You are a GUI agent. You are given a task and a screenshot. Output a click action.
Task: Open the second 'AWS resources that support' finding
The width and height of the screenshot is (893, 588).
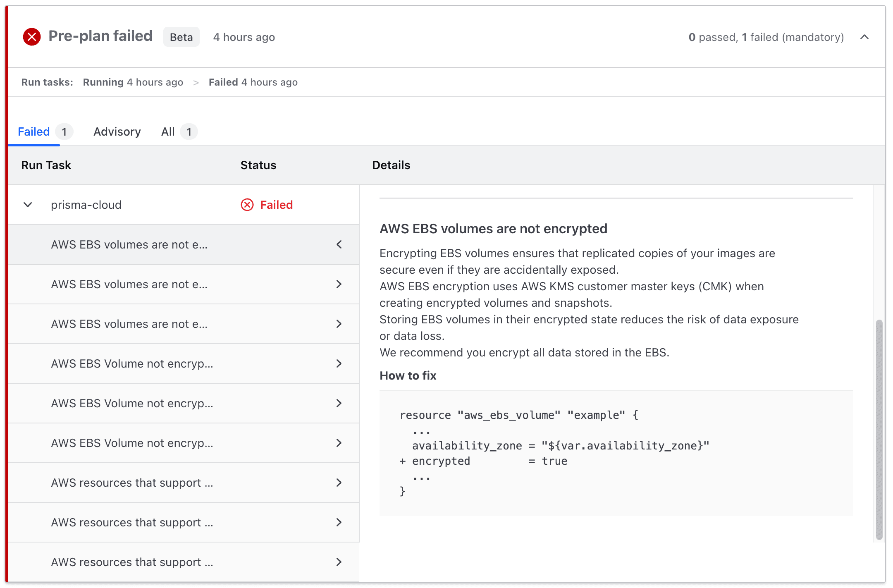coord(339,522)
